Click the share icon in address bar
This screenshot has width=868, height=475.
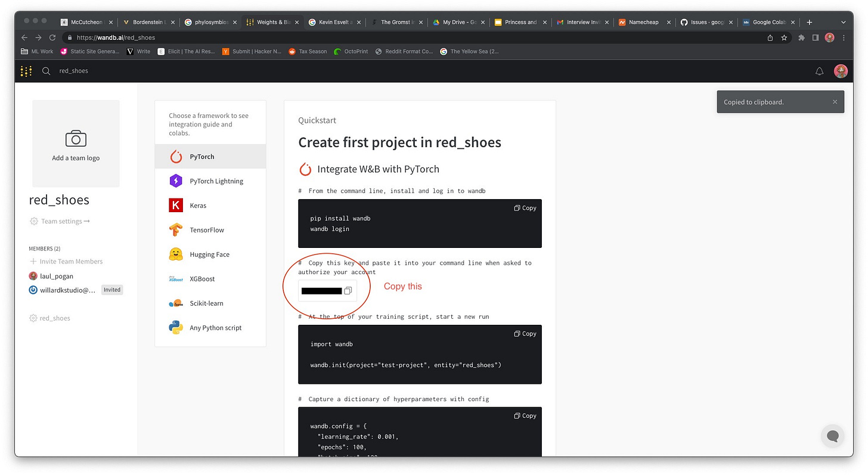(x=770, y=38)
